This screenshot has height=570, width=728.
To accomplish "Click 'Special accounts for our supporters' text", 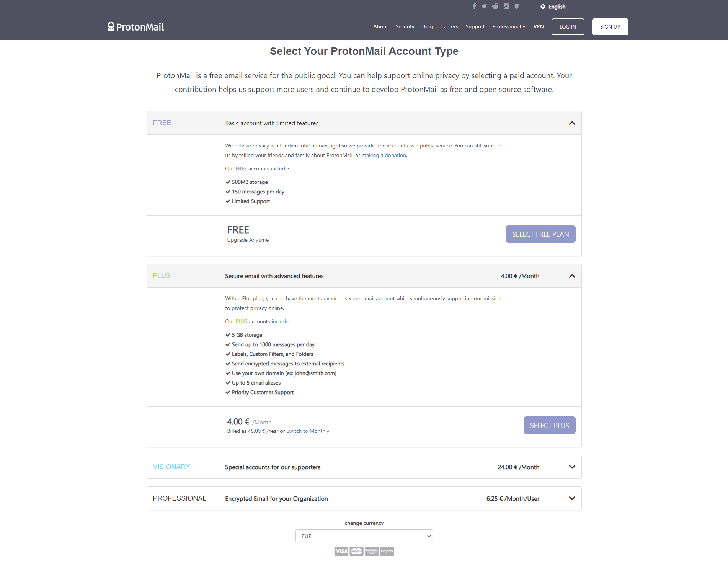I will (273, 467).
